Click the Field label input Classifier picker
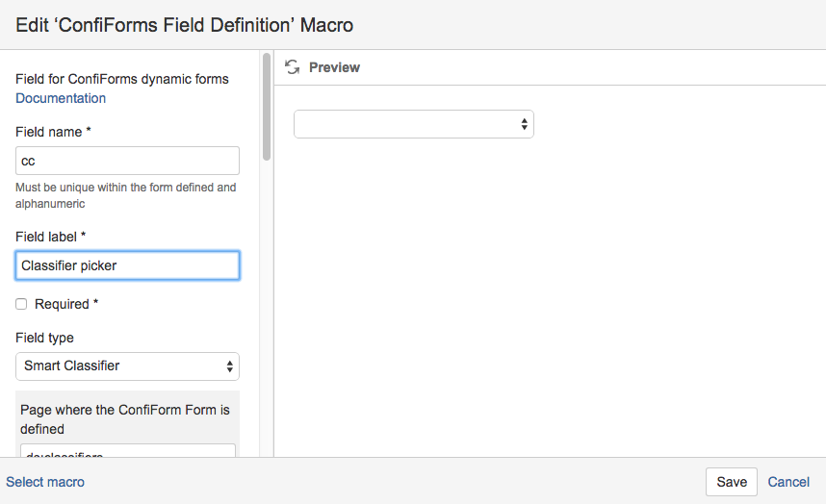The image size is (826, 504). tap(127, 265)
